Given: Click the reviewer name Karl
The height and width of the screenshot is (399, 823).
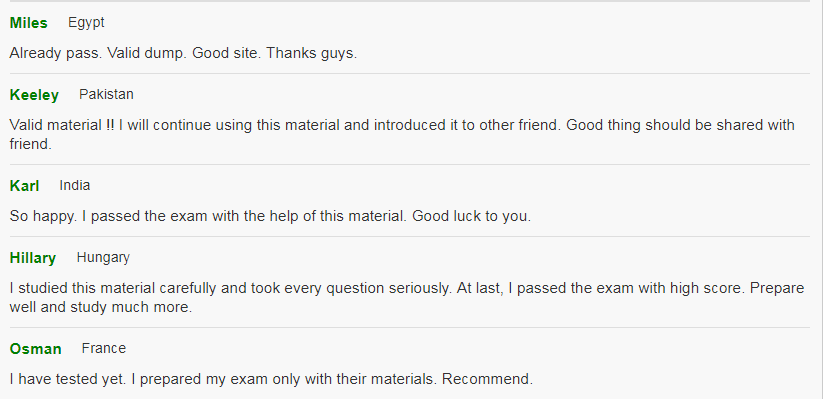Looking at the screenshot, I should point(24,186).
